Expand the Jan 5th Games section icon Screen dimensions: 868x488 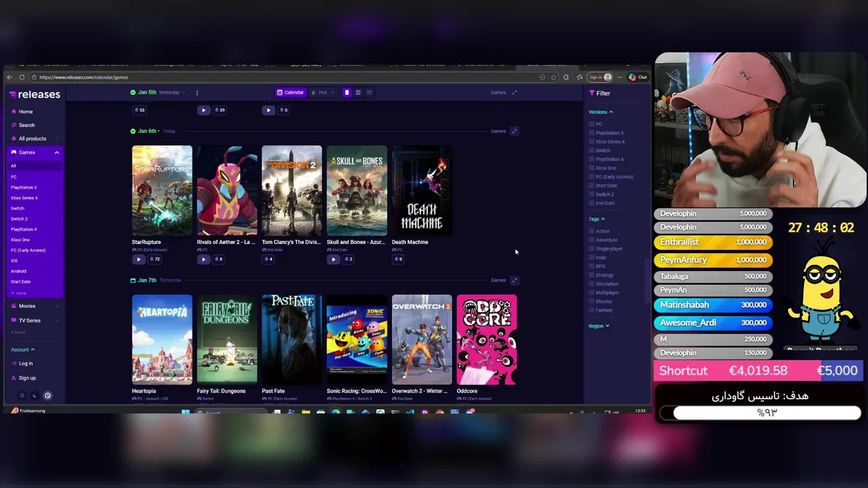[x=514, y=93]
